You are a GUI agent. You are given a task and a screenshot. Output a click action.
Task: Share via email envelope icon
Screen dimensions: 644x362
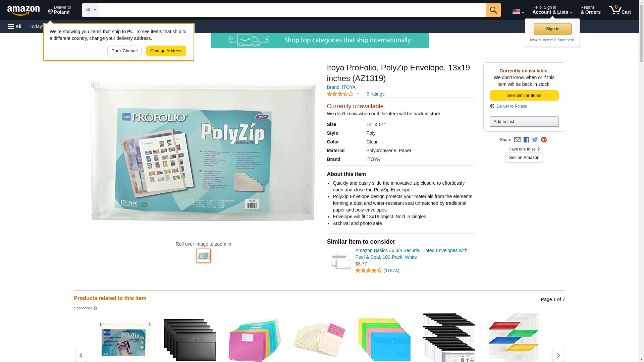[517, 140]
